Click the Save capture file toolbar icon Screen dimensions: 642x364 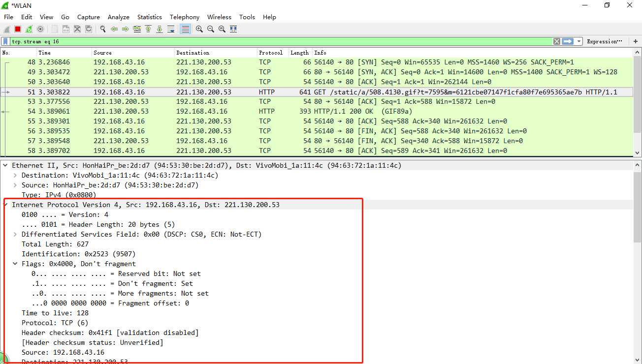tap(65, 30)
